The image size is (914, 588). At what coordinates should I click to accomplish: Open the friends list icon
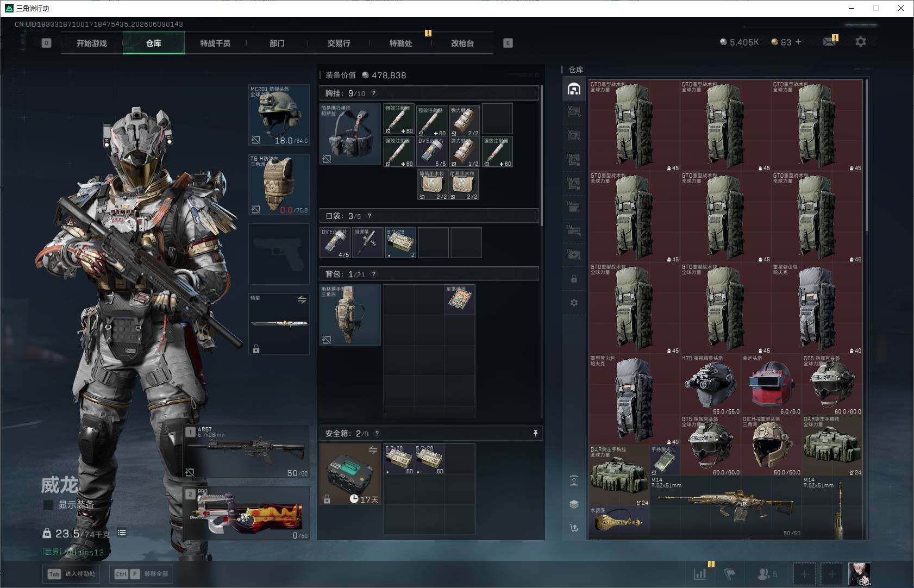[x=767, y=574]
